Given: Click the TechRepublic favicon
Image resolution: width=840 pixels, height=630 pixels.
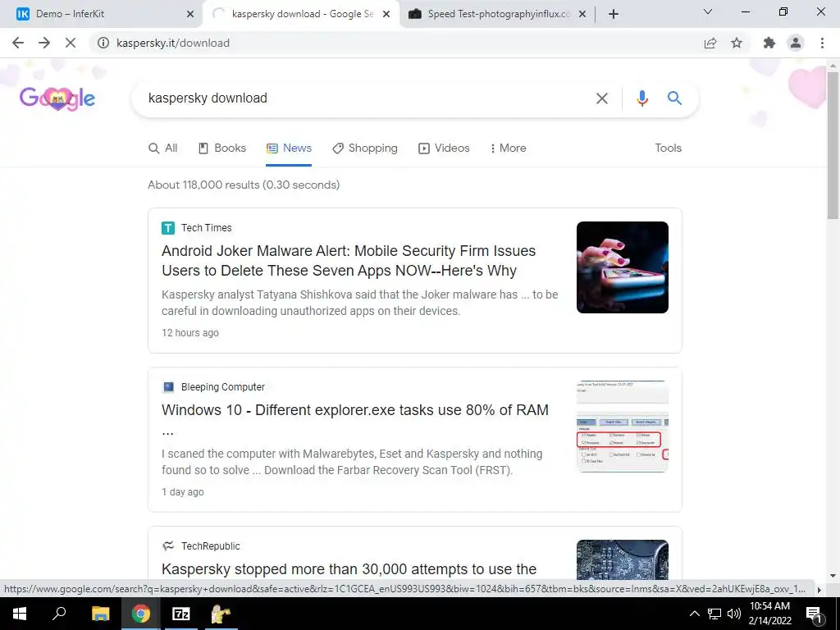Looking at the screenshot, I should 168,546.
